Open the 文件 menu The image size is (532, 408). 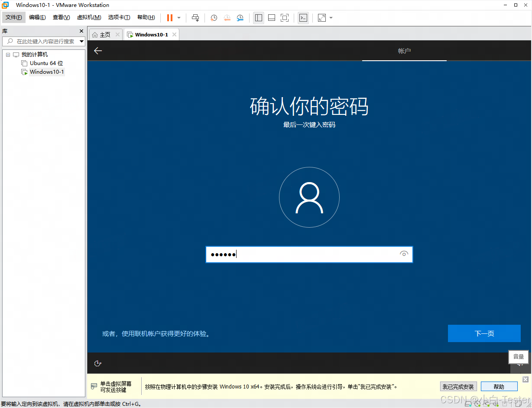(x=14, y=17)
